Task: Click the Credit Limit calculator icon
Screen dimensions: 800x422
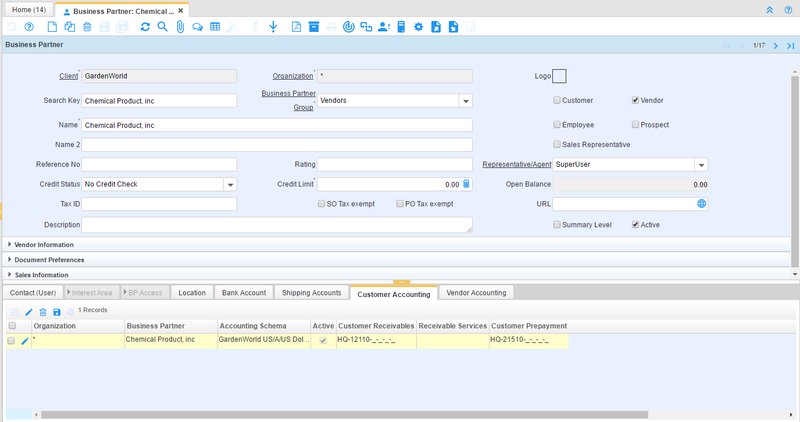Action: tap(466, 184)
